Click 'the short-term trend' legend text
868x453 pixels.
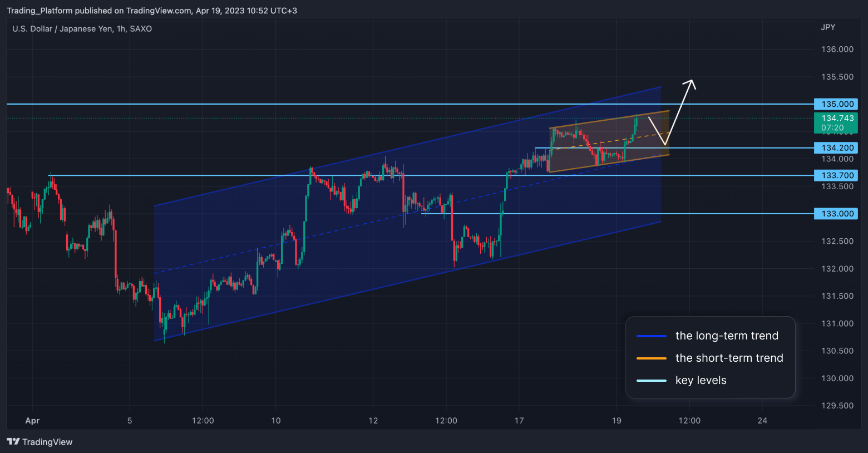click(x=729, y=358)
